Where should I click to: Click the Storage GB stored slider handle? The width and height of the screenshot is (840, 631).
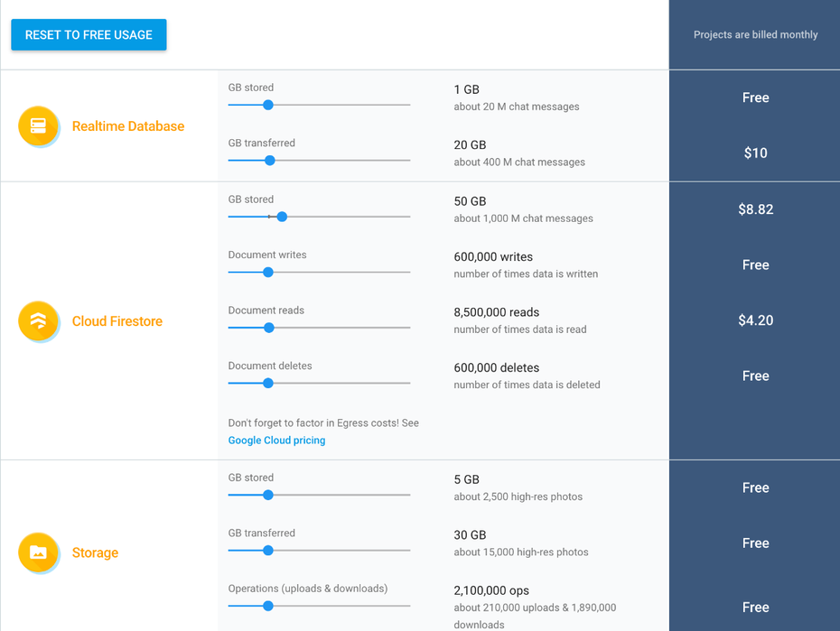pyautogui.click(x=268, y=495)
